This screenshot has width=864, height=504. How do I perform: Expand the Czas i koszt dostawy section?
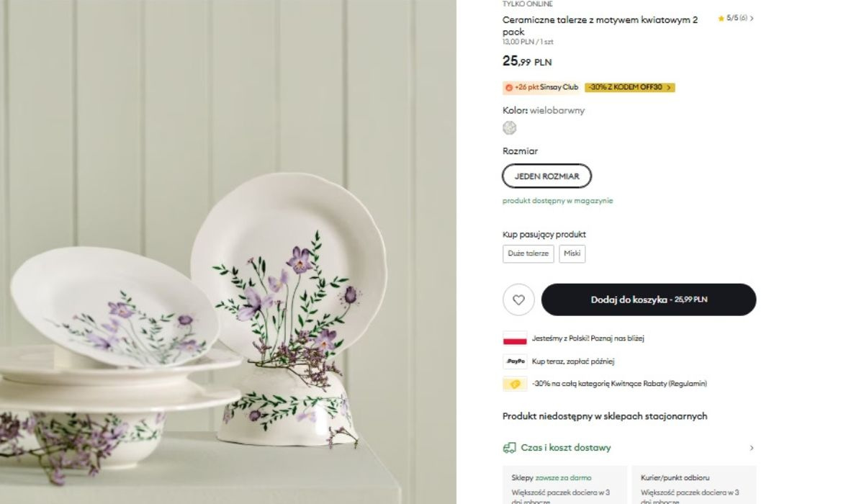[x=752, y=448]
